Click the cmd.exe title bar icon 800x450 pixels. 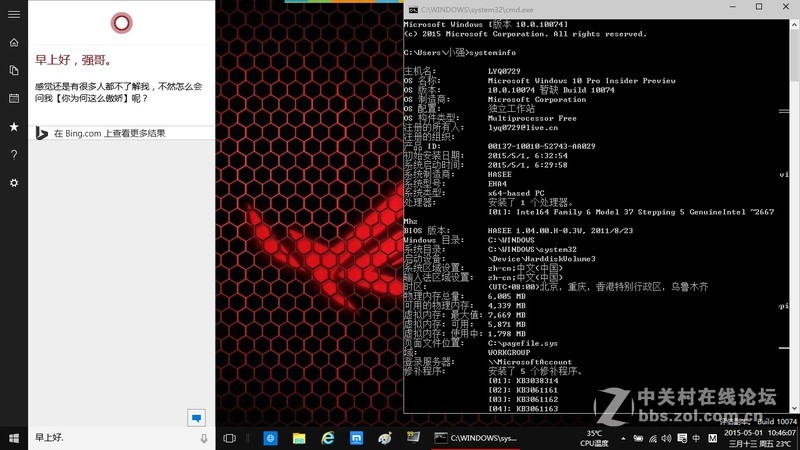point(413,10)
